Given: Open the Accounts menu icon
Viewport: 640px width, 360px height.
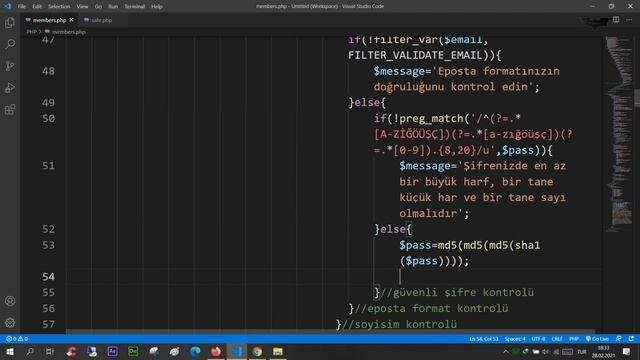Looking at the screenshot, I should click(x=10, y=301).
